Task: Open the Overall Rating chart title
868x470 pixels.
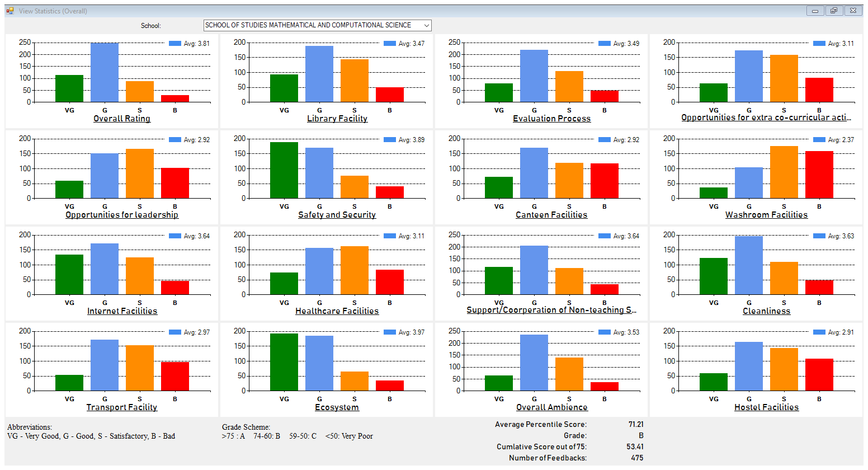Action: pos(122,119)
